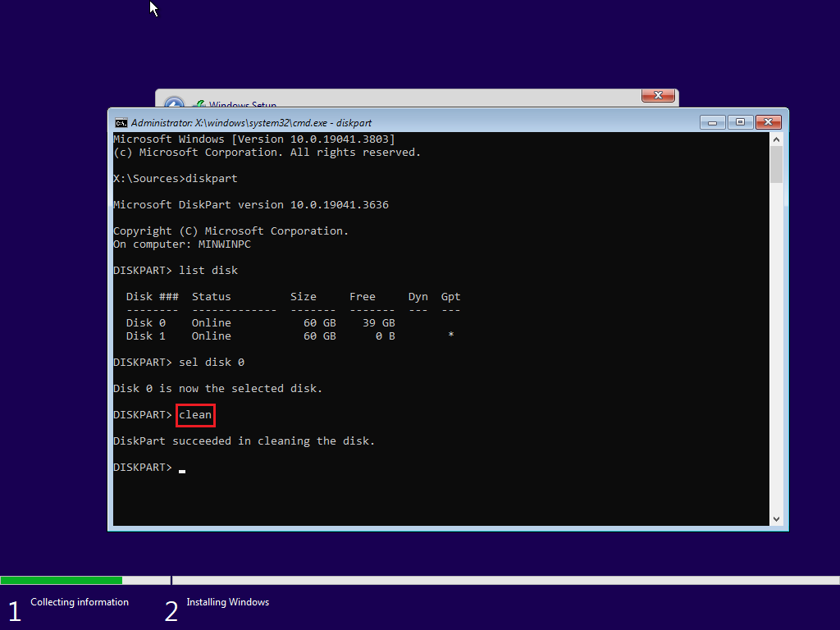Screen dimensions: 840x630
Task: Click the Microsoft DiskPart version line
Action: coord(251,204)
